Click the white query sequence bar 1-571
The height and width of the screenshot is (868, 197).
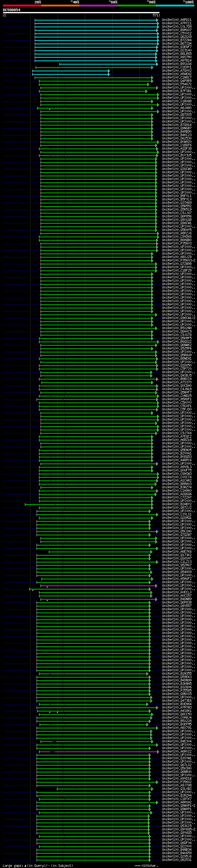tap(81, 13)
